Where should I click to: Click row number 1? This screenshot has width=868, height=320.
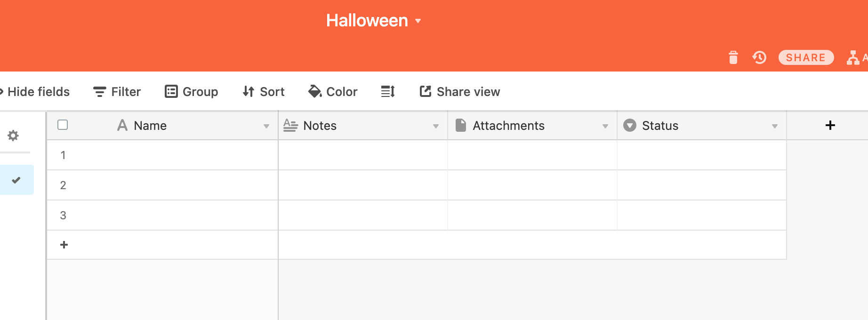(x=63, y=155)
